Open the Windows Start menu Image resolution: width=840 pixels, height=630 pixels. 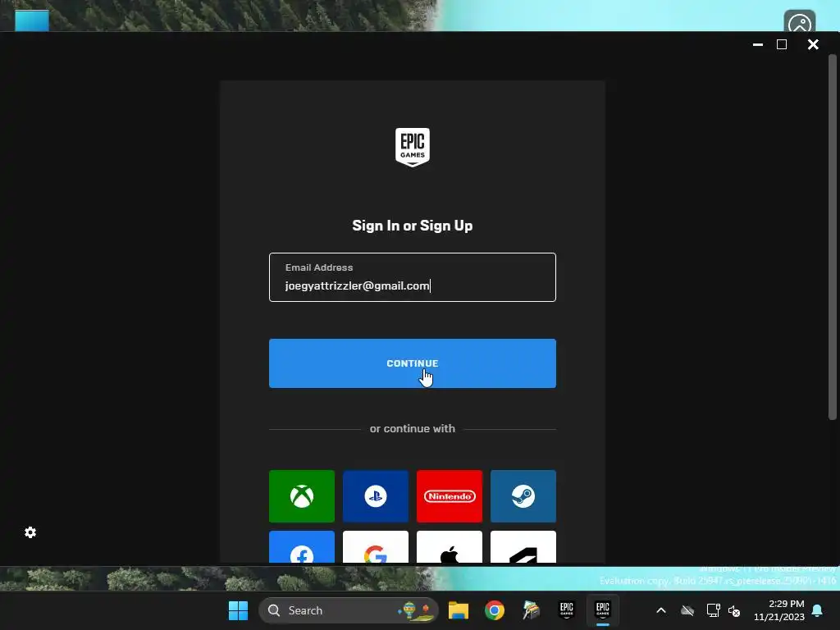point(239,610)
